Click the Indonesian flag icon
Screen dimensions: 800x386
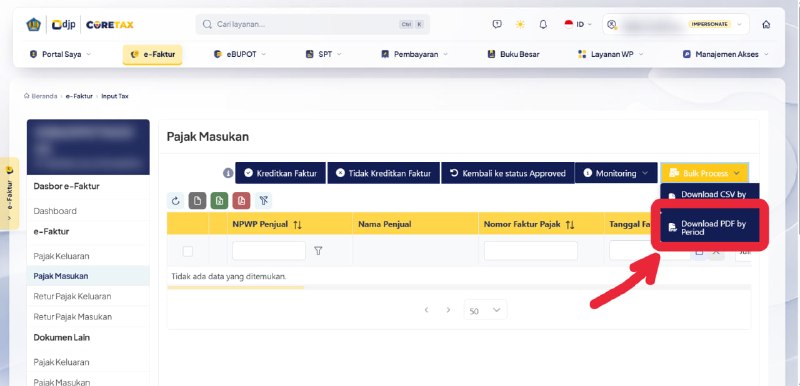pyautogui.click(x=569, y=24)
